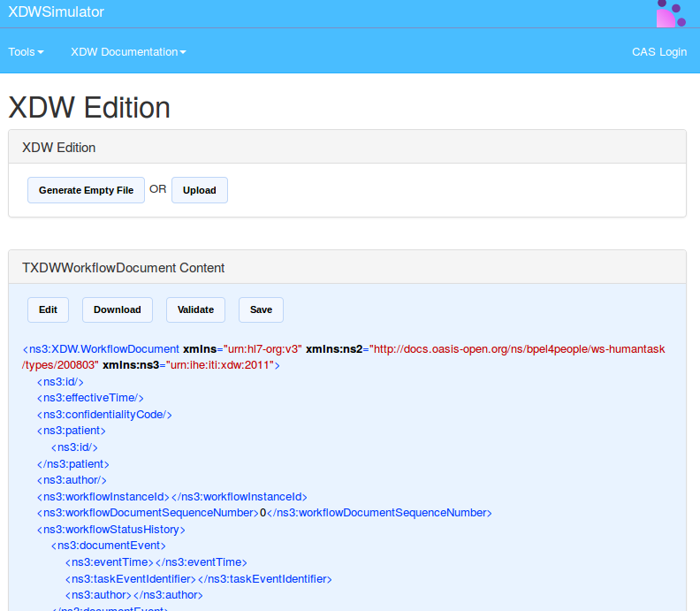Viewport: 700px width, 611px height.
Task: Select the ns3:effectiveTime XML line
Action: point(90,398)
